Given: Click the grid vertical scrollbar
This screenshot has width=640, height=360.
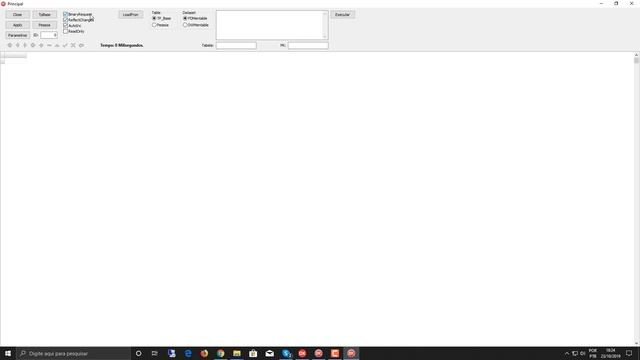Looking at the screenshot, I should point(636,199).
